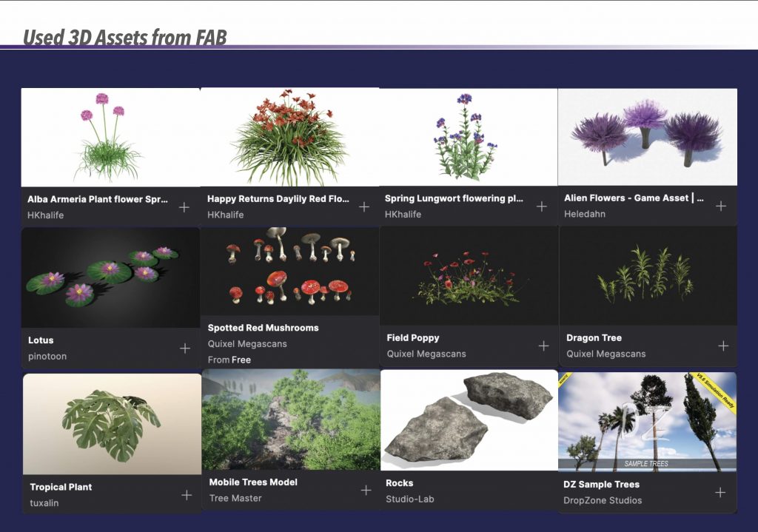
Task: Click the Field Poppy title link
Action: pyautogui.click(x=413, y=337)
